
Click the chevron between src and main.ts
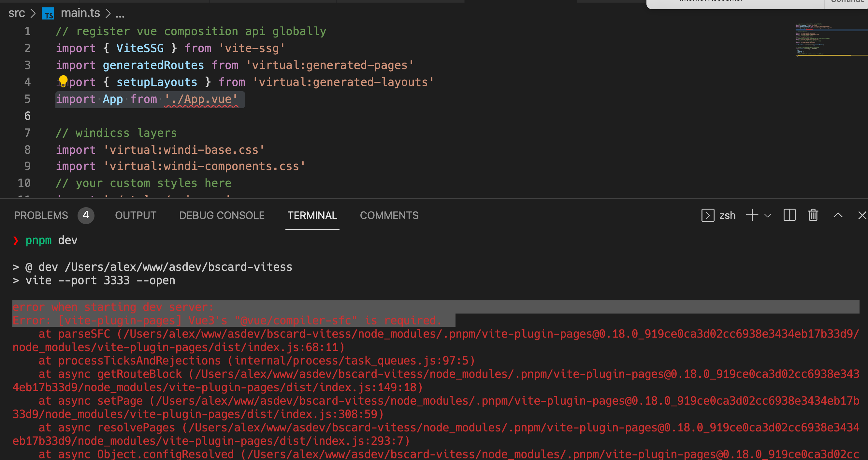pos(33,13)
